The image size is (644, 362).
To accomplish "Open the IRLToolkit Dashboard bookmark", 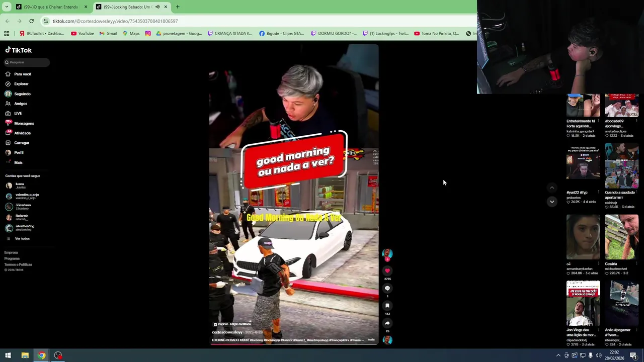I will 42,34.
